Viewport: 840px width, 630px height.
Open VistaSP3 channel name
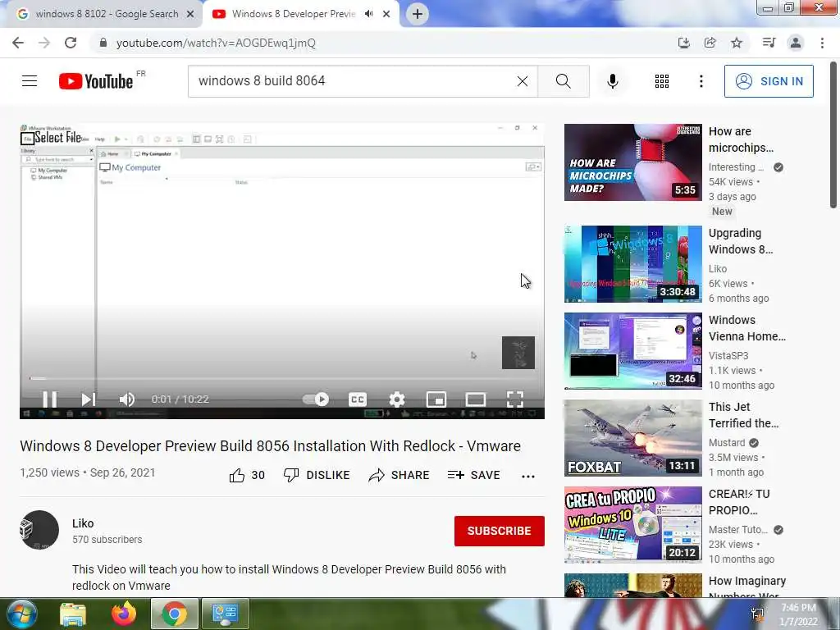(x=728, y=356)
